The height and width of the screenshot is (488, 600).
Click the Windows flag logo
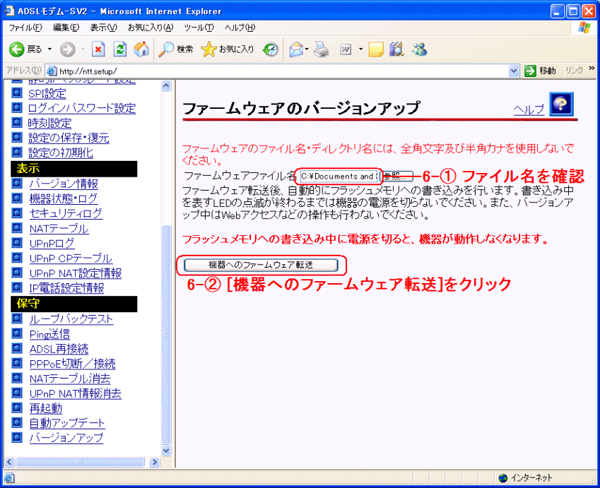(584, 28)
